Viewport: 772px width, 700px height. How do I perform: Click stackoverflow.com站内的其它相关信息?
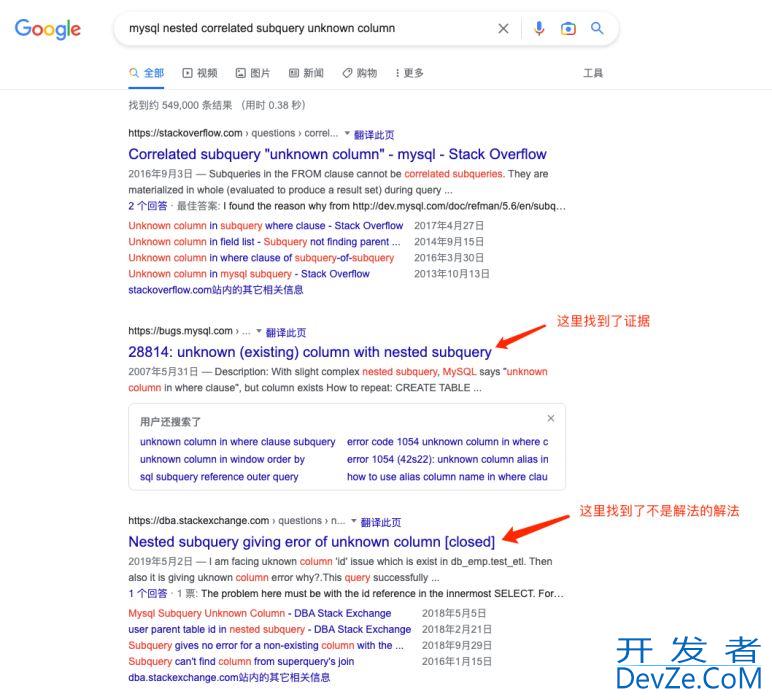pyautogui.click(x=216, y=290)
